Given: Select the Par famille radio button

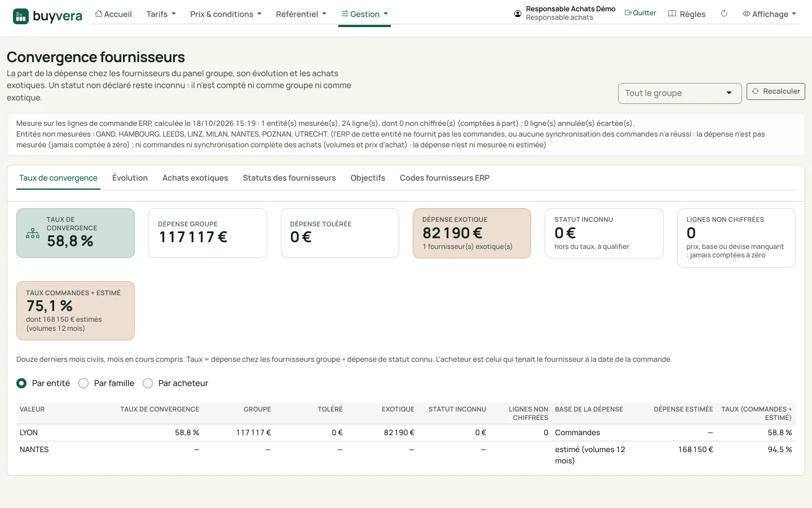Looking at the screenshot, I should coord(83,383).
